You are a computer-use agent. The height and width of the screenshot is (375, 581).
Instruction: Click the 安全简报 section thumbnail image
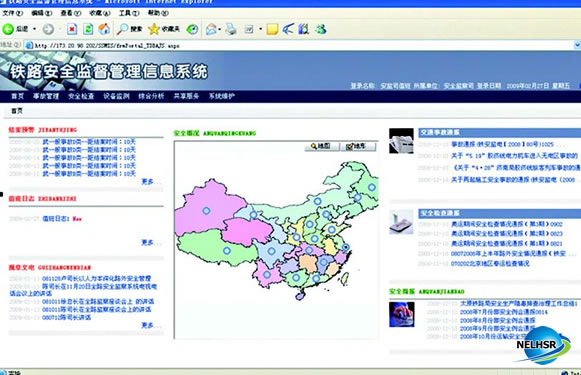pos(402,315)
